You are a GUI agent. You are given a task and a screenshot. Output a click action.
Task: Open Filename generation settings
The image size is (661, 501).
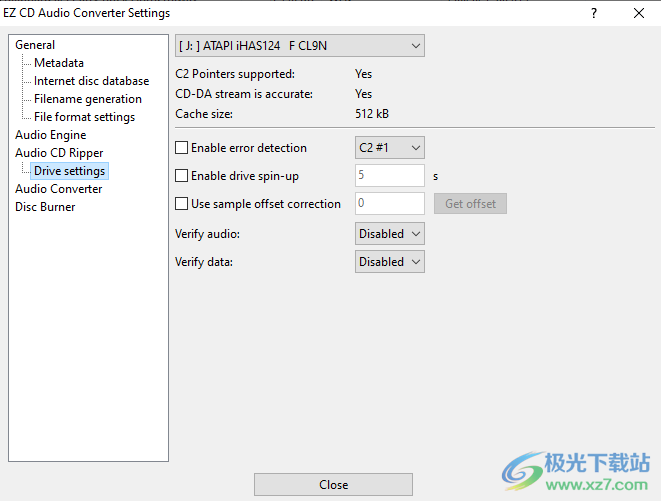88,99
